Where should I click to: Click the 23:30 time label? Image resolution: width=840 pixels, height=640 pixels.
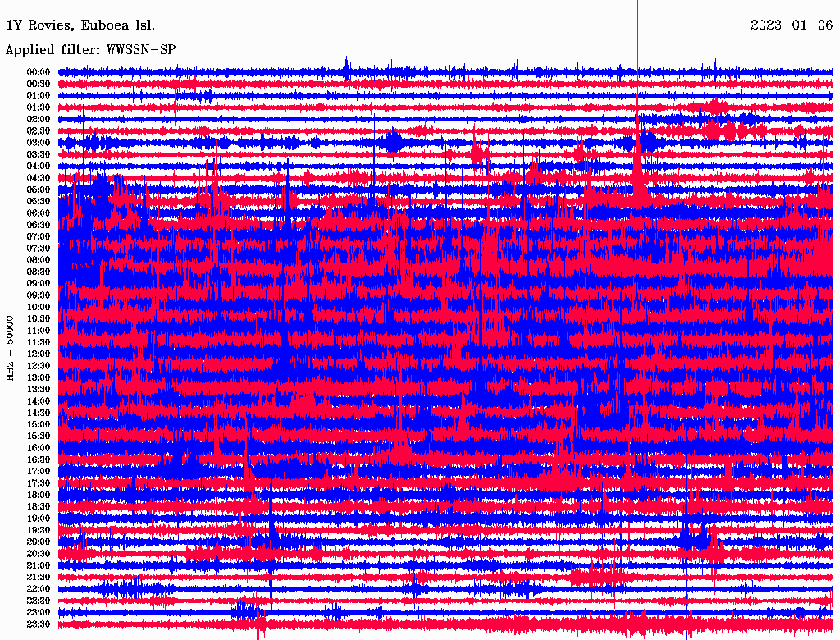click(x=39, y=624)
